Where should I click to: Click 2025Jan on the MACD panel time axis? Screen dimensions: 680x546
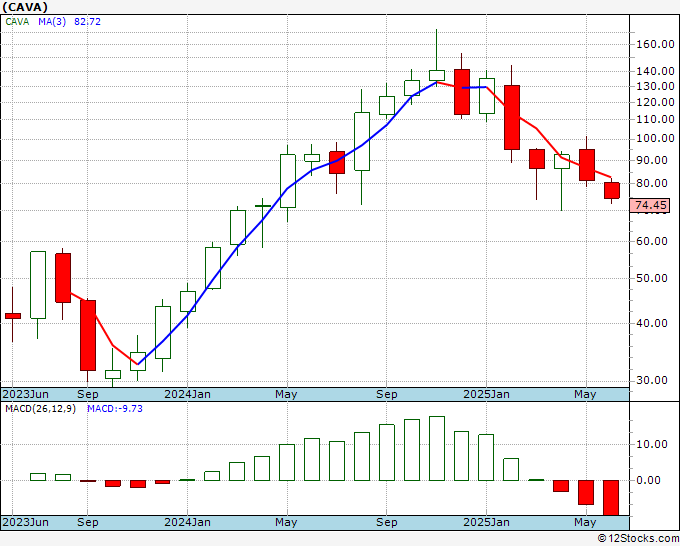(486, 522)
